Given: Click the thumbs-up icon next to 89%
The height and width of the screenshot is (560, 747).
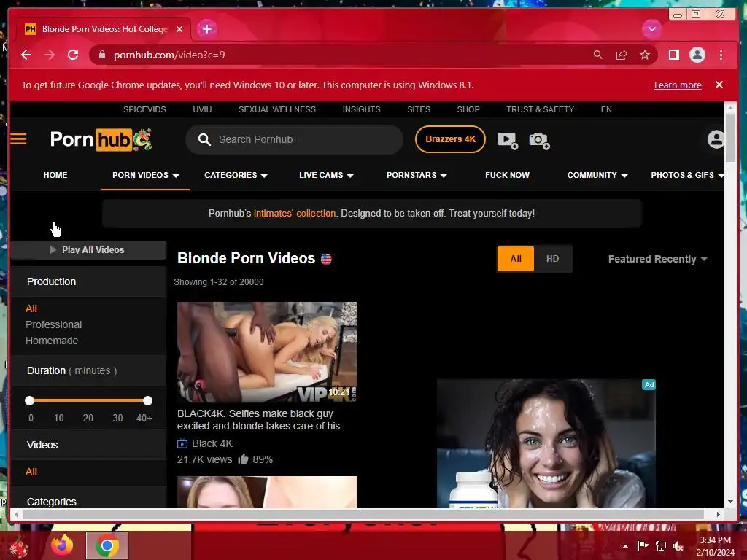Looking at the screenshot, I should (x=243, y=459).
